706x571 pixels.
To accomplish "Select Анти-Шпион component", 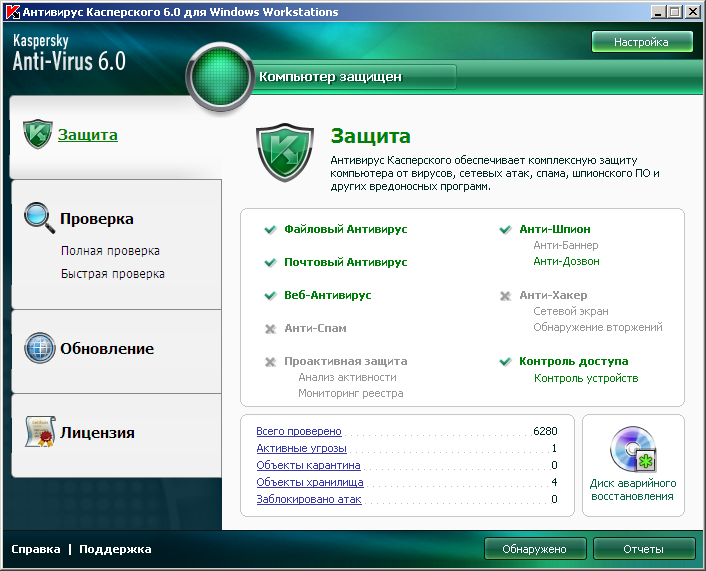I will 555,229.
